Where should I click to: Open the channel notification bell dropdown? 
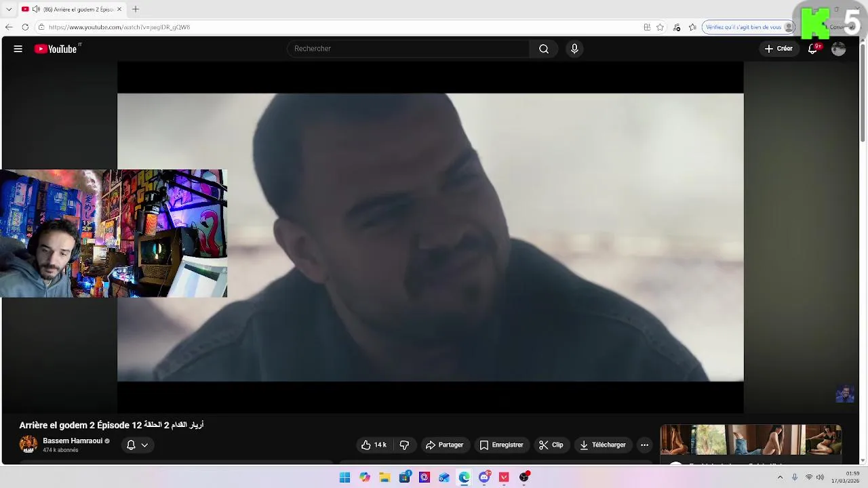[137, 445]
